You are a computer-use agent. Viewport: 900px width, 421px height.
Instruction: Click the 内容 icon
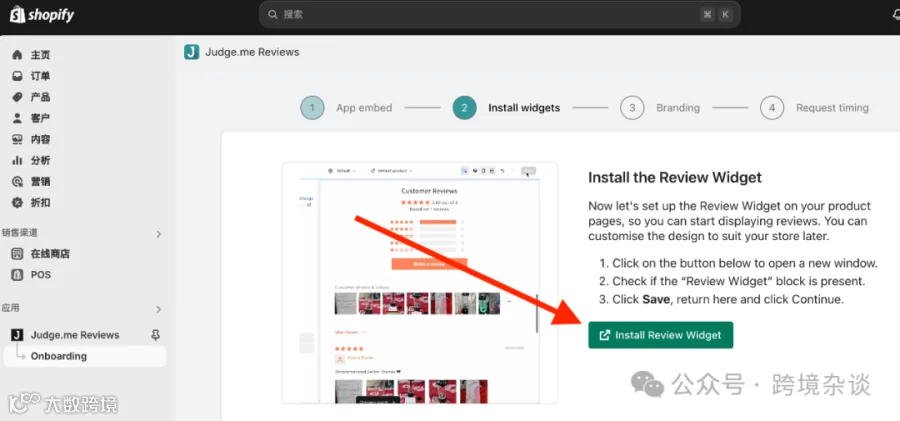[x=17, y=139]
